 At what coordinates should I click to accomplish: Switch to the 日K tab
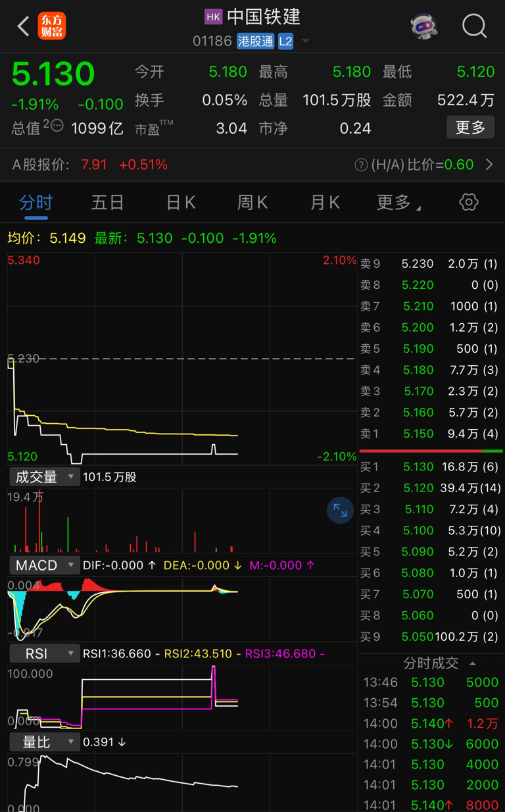[181, 203]
